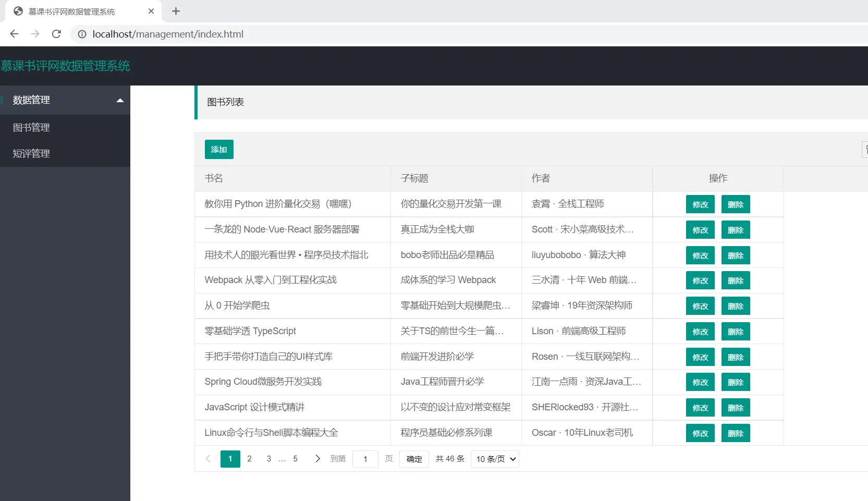View site information icon in address bar
This screenshot has width=868, height=501.
[82, 34]
